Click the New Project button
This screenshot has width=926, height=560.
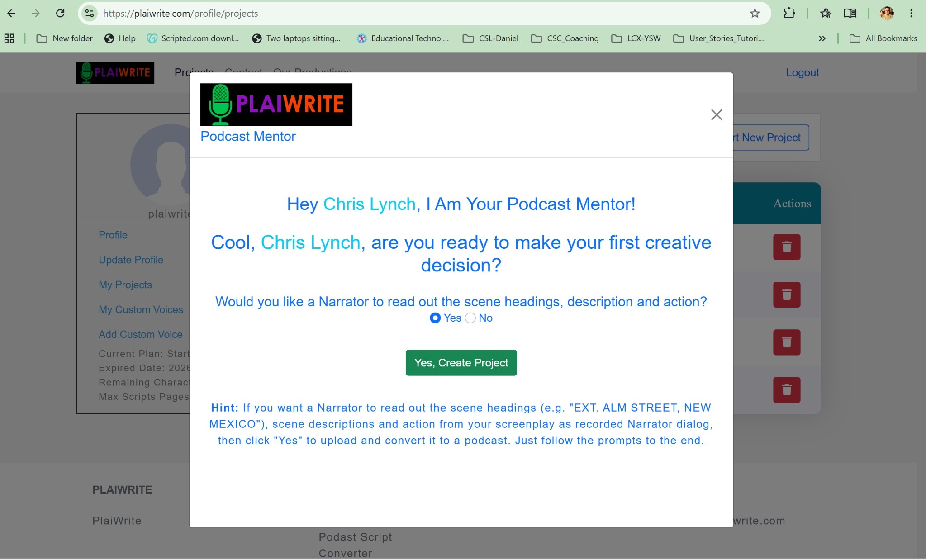tap(770, 138)
